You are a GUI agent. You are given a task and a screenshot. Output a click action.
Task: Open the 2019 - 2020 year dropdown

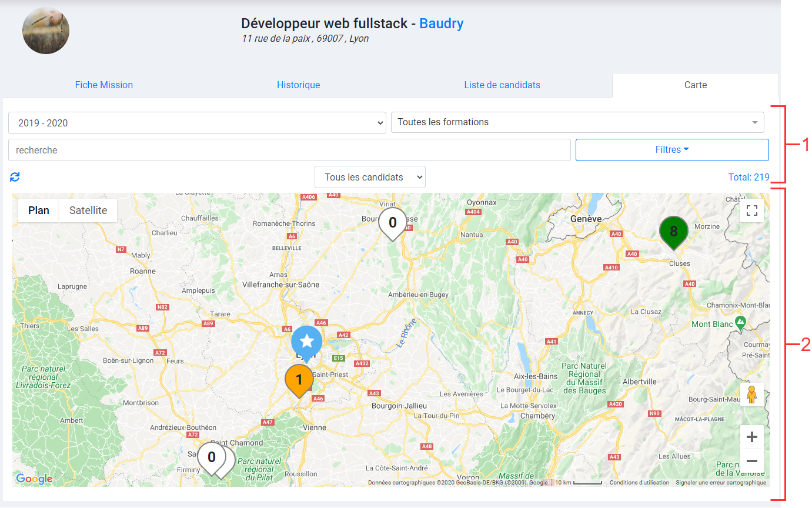[197, 123]
